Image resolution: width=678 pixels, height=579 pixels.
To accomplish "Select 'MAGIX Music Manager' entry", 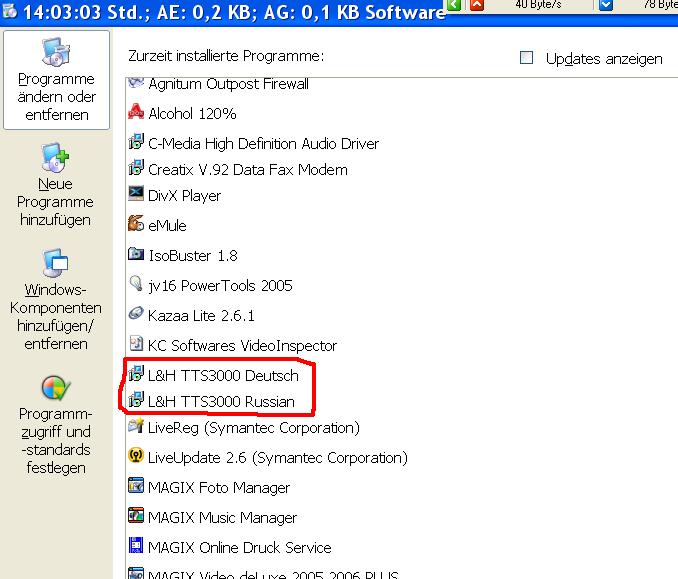I will (x=222, y=518).
